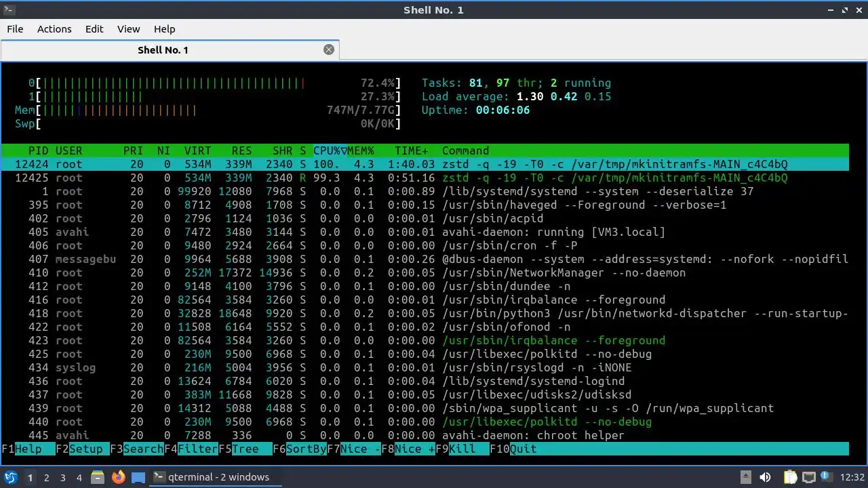
Task: Select the PID 12425 zstd process row
Action: click(x=425, y=178)
